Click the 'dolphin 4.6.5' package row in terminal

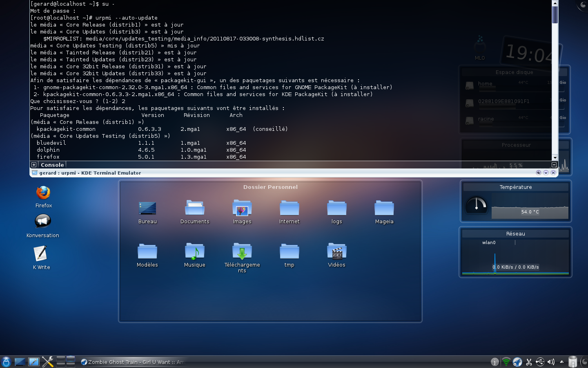pos(141,150)
